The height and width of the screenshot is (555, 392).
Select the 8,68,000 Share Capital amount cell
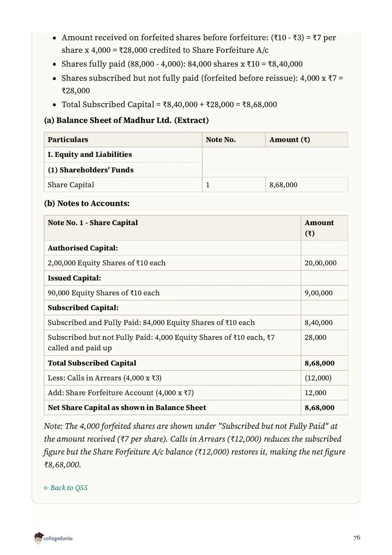tap(306, 185)
